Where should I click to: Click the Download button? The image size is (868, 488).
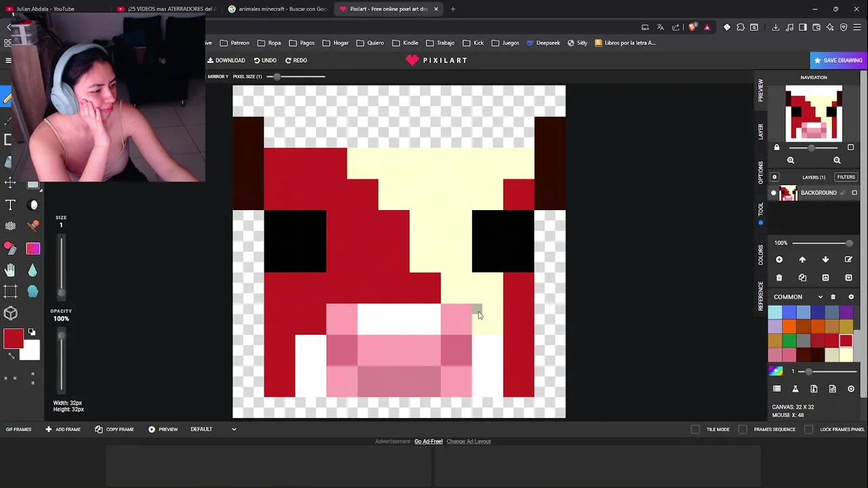(226, 60)
